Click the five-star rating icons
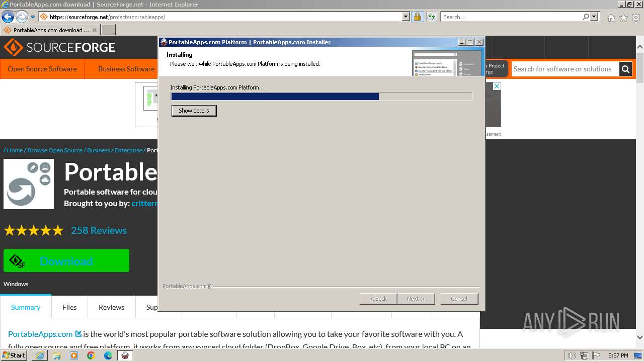The width and height of the screenshot is (644, 362). coord(34,230)
